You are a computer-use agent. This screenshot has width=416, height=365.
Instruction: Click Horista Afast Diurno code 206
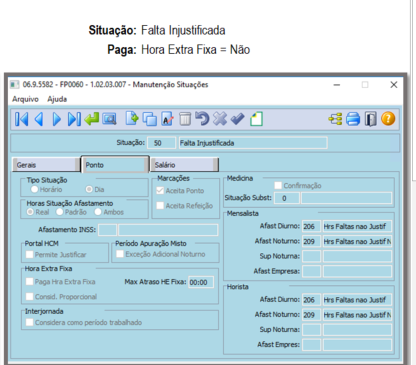311,300
